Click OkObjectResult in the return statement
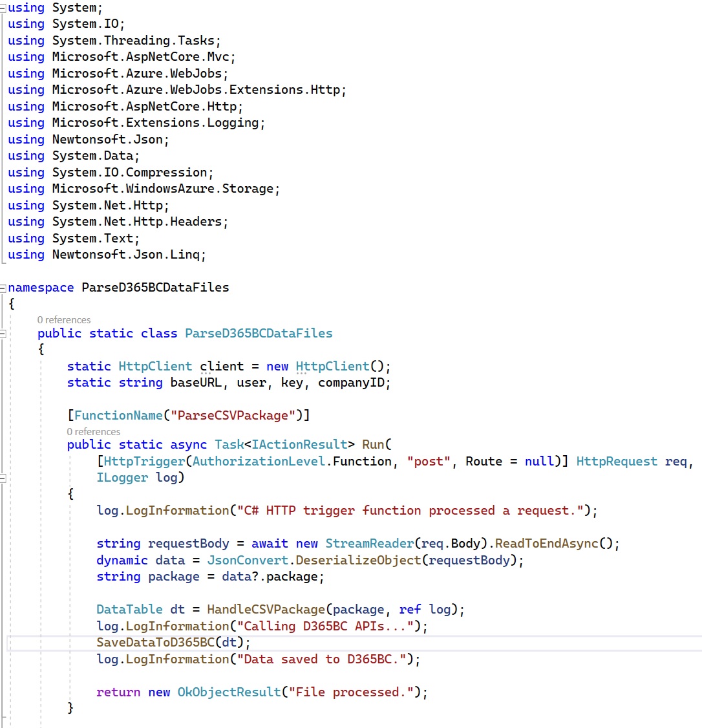 (x=229, y=692)
